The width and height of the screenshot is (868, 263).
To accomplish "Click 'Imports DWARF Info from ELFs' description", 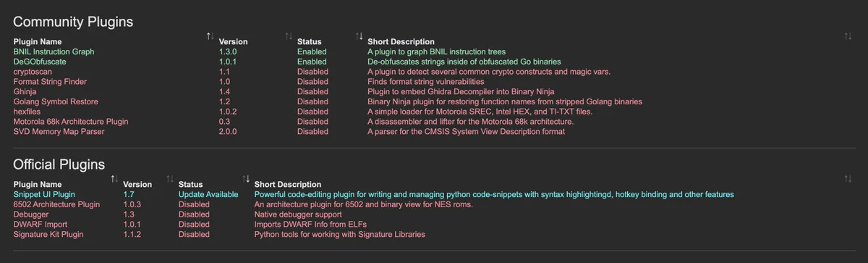I will (310, 225).
